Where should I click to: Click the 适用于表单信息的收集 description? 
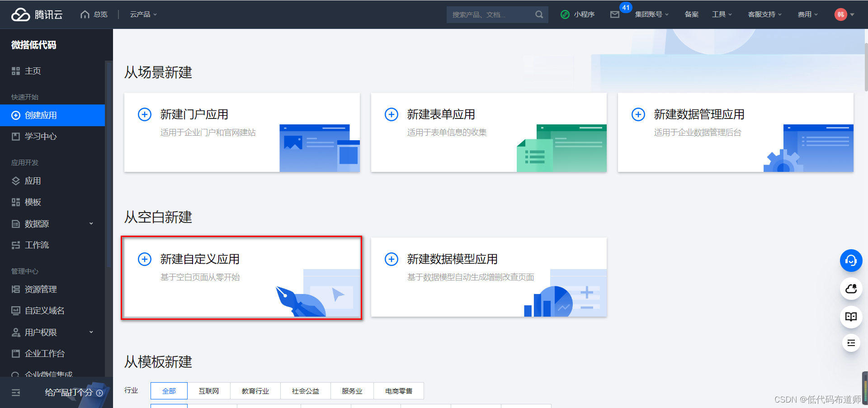[x=447, y=133]
